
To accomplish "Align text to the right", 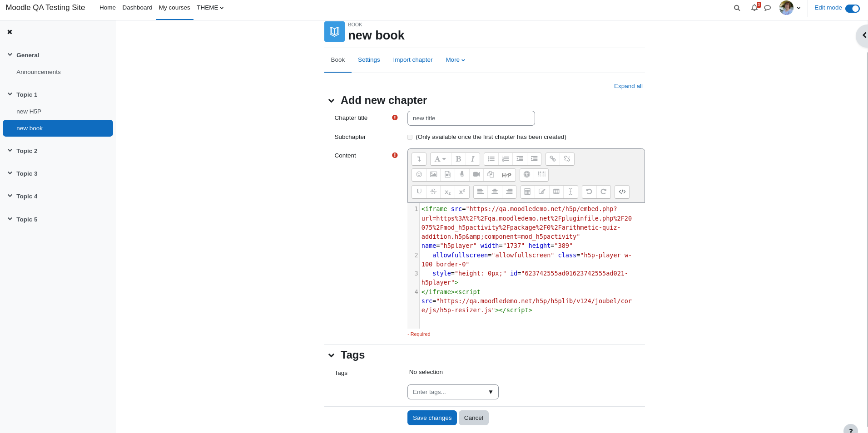I will click(x=509, y=192).
